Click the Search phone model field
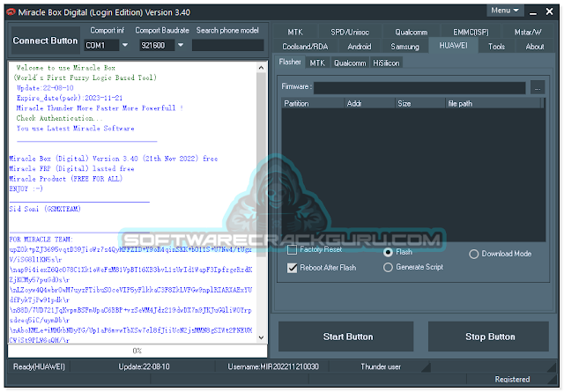Screen dimensions: 564x392 [227, 45]
